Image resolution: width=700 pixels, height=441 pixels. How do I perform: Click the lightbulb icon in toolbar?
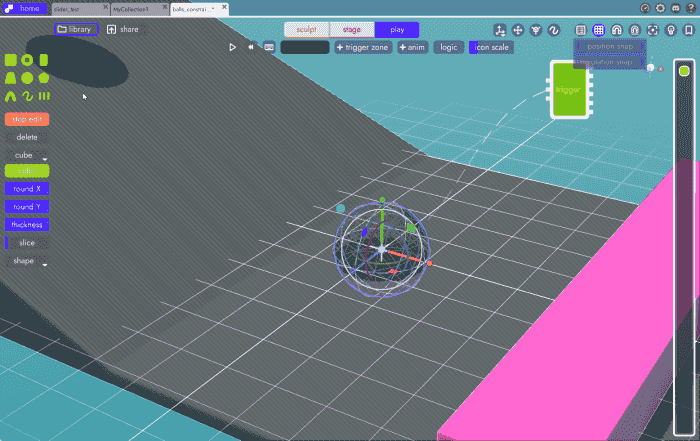(671, 31)
